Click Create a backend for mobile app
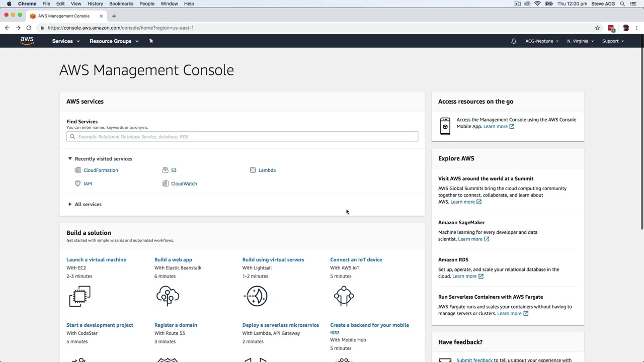 pos(369,328)
